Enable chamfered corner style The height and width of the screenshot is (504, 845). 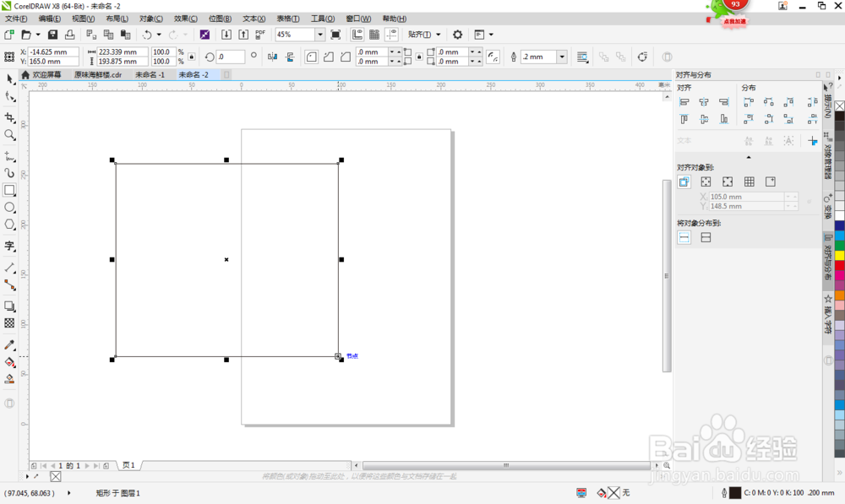point(346,57)
